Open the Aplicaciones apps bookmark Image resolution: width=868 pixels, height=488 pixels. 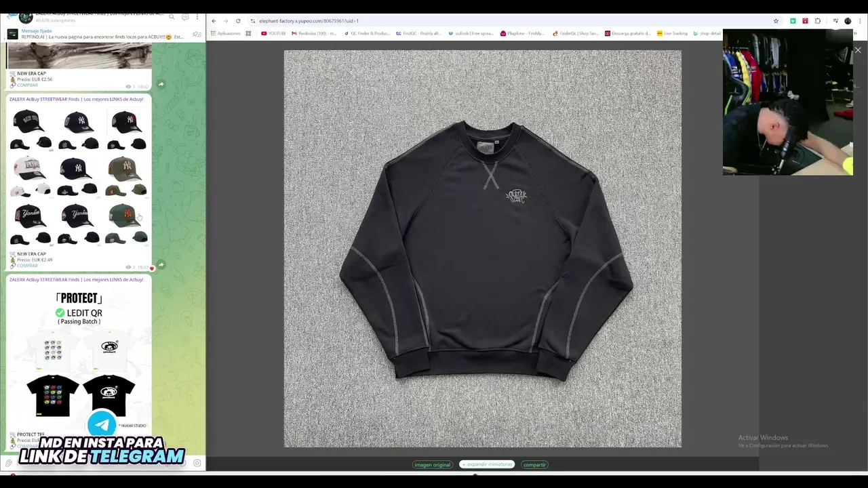pyautogui.click(x=226, y=33)
